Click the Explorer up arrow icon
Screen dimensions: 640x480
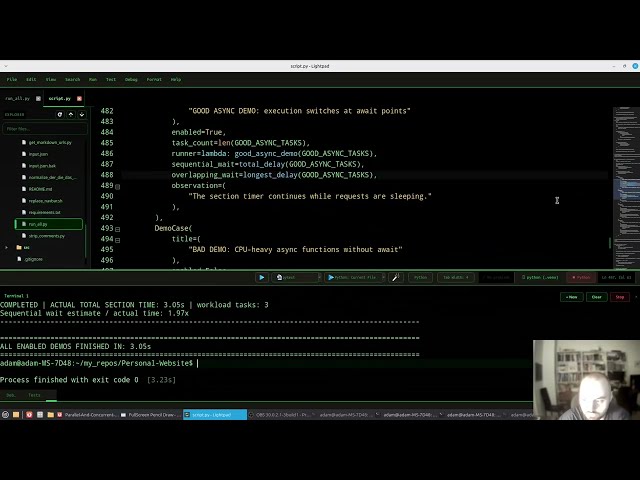(71, 115)
